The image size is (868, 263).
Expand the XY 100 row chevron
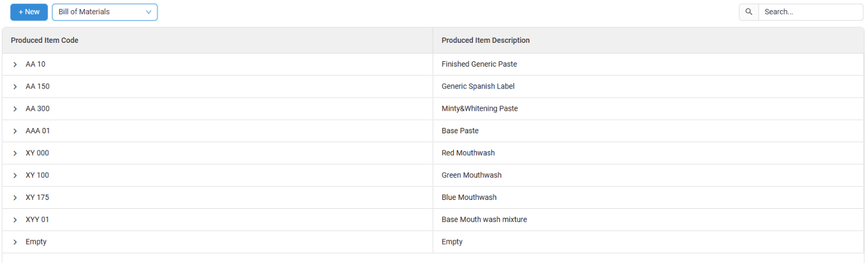(15, 176)
